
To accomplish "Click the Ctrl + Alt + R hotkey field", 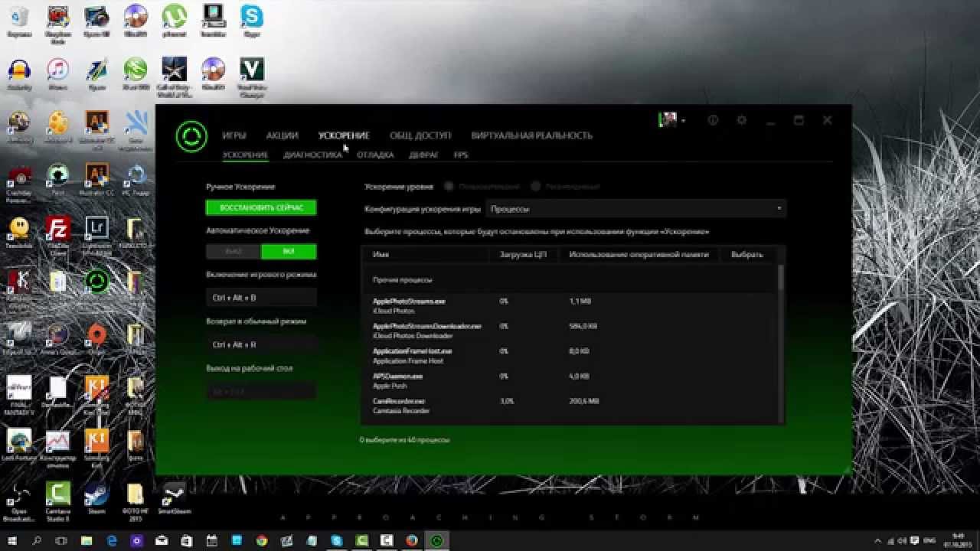I will pyautogui.click(x=261, y=345).
